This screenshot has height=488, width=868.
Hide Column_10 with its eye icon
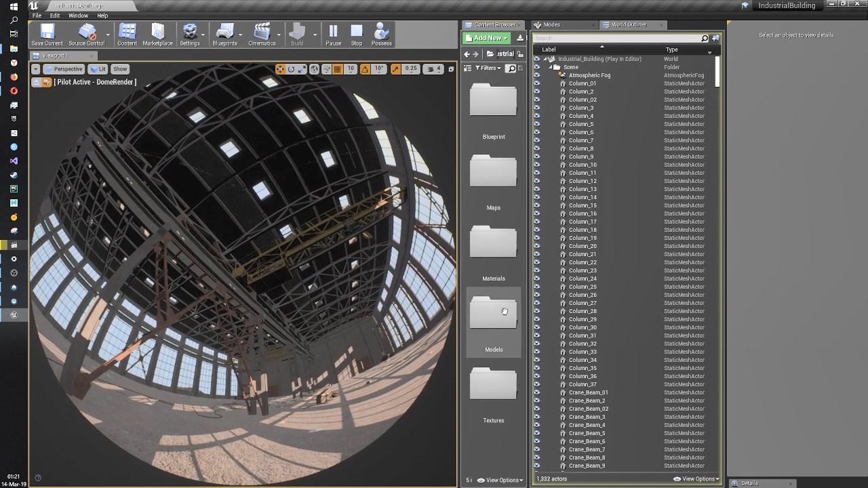click(x=537, y=165)
